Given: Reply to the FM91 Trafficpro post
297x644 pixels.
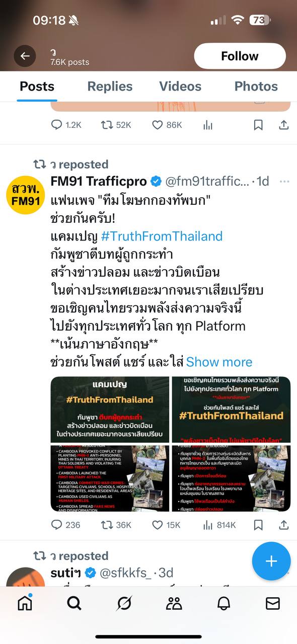Looking at the screenshot, I should [66, 525].
